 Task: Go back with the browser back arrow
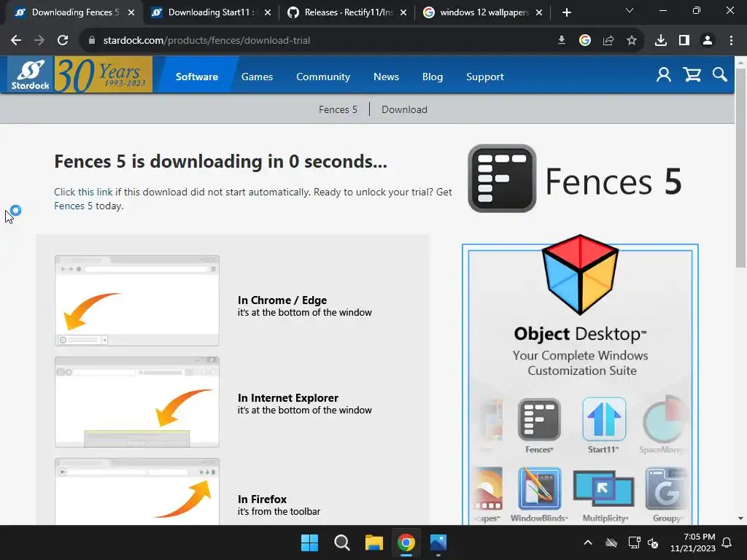[x=16, y=41]
